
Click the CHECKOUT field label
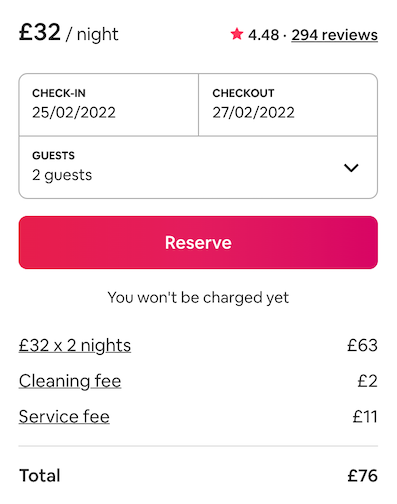click(x=243, y=93)
